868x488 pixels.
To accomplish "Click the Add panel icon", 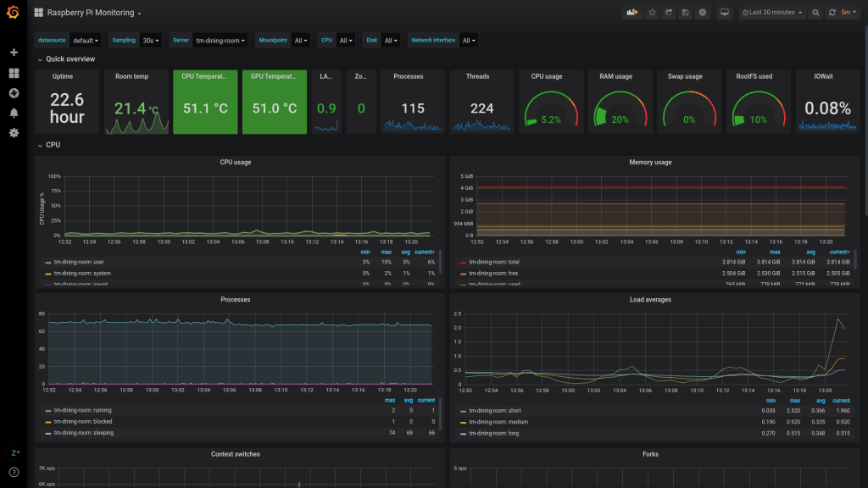I will coord(632,13).
